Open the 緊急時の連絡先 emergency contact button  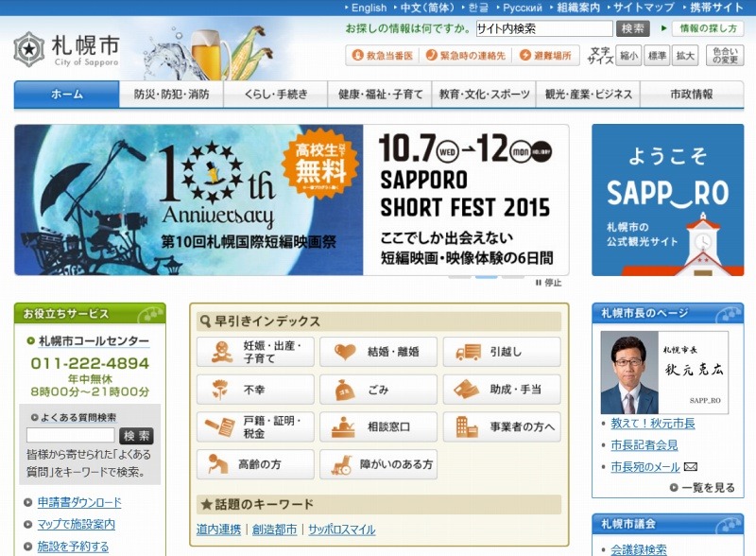(x=466, y=56)
